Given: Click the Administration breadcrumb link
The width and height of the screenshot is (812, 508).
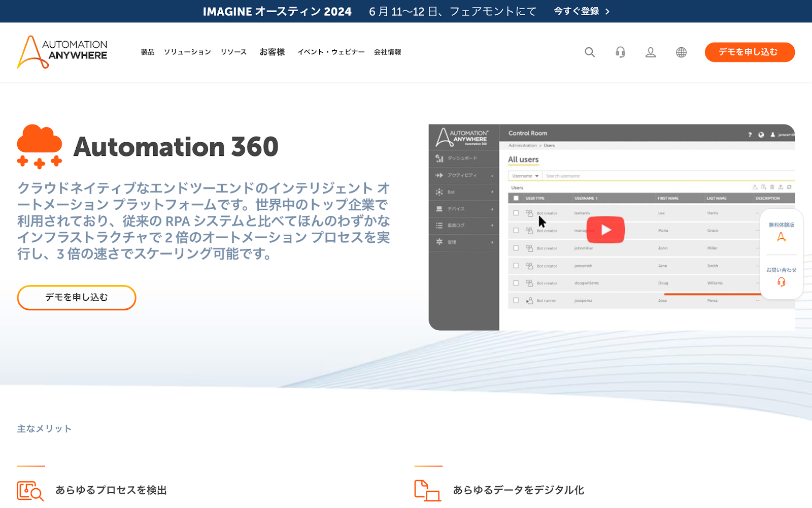Looking at the screenshot, I should [x=522, y=146].
